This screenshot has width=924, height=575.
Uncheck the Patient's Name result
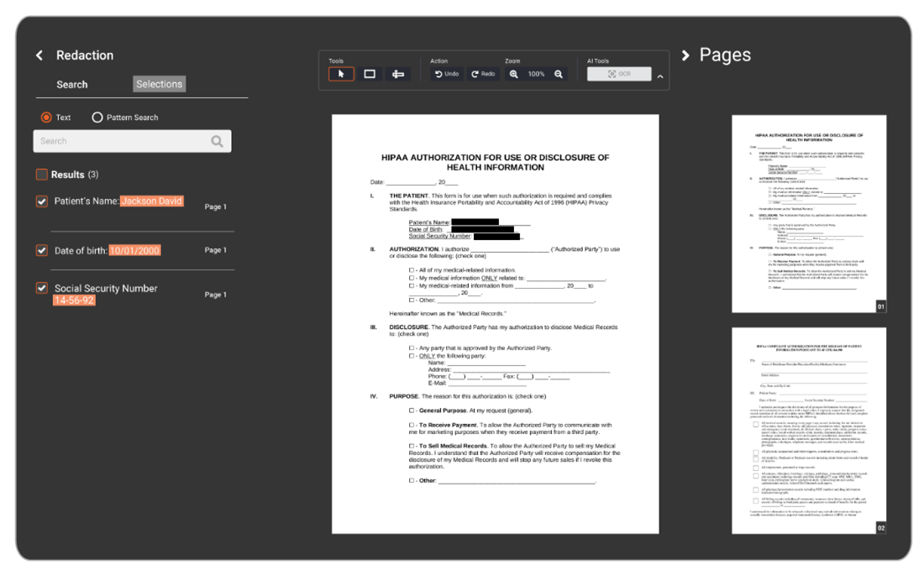(x=42, y=201)
